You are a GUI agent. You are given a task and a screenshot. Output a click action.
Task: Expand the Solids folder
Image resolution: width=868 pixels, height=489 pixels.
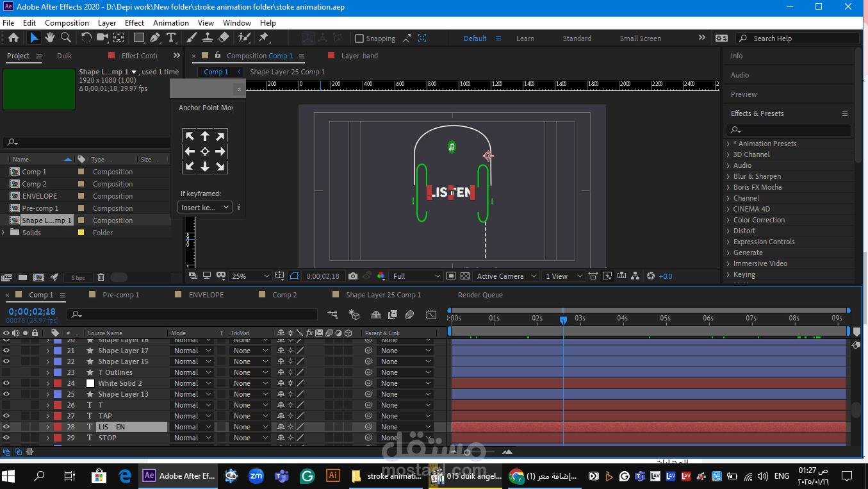point(4,233)
